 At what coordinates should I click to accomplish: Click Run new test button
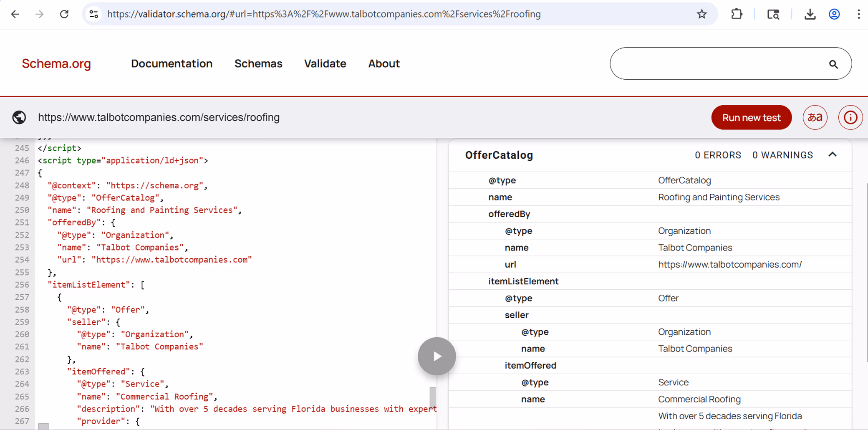[x=751, y=117]
